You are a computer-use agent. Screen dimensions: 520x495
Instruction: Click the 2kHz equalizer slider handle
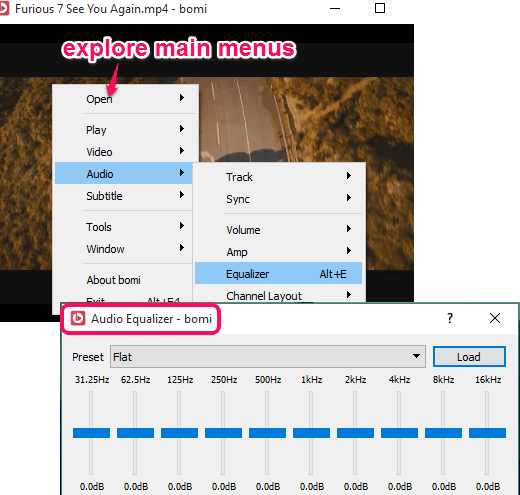point(355,433)
